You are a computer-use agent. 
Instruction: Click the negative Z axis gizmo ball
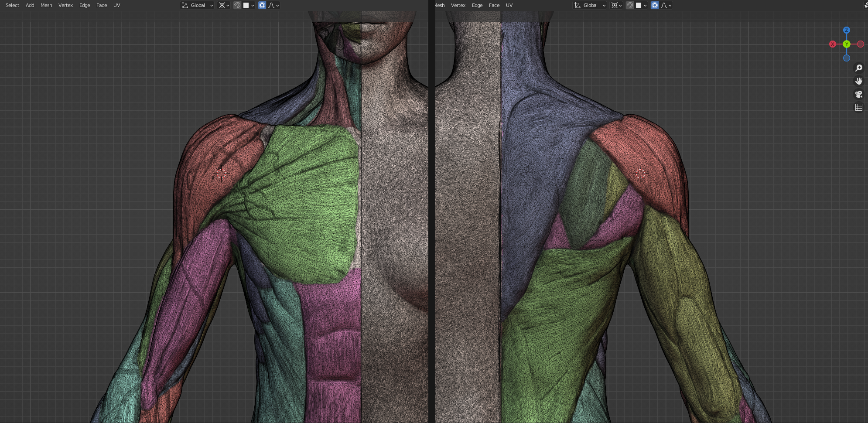(x=847, y=58)
